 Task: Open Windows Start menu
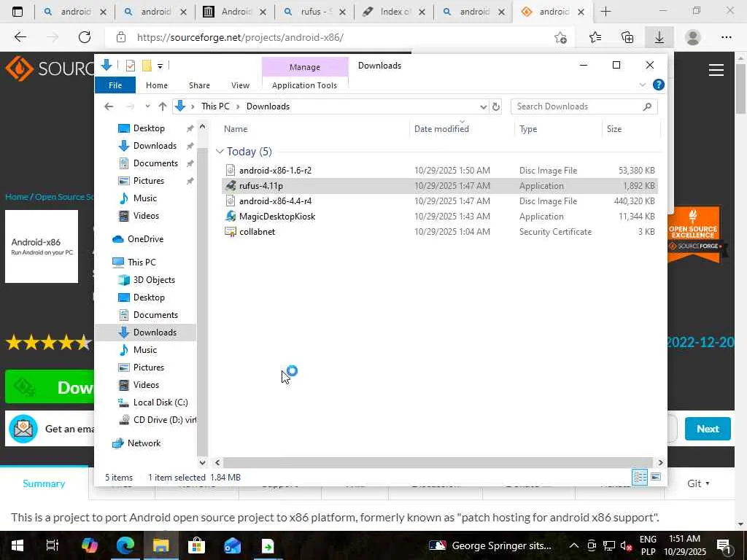[x=18, y=545]
